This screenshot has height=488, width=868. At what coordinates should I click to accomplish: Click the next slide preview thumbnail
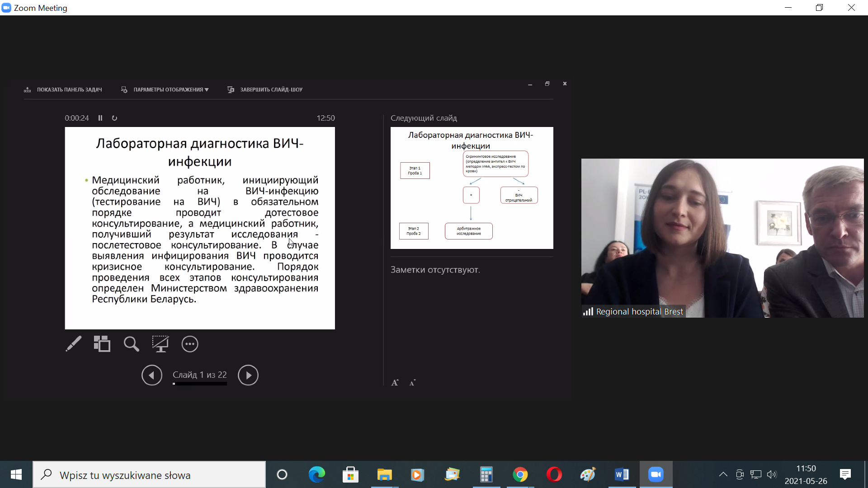point(472,188)
